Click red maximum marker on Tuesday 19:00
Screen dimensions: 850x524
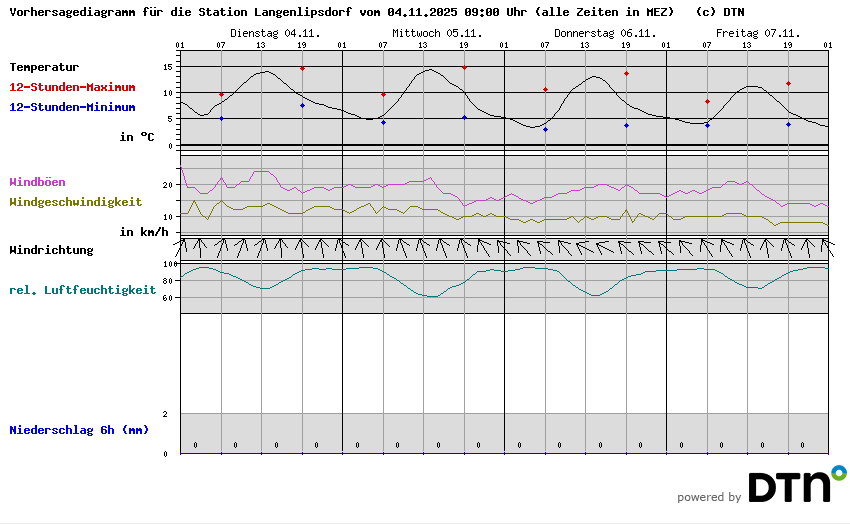coord(302,68)
